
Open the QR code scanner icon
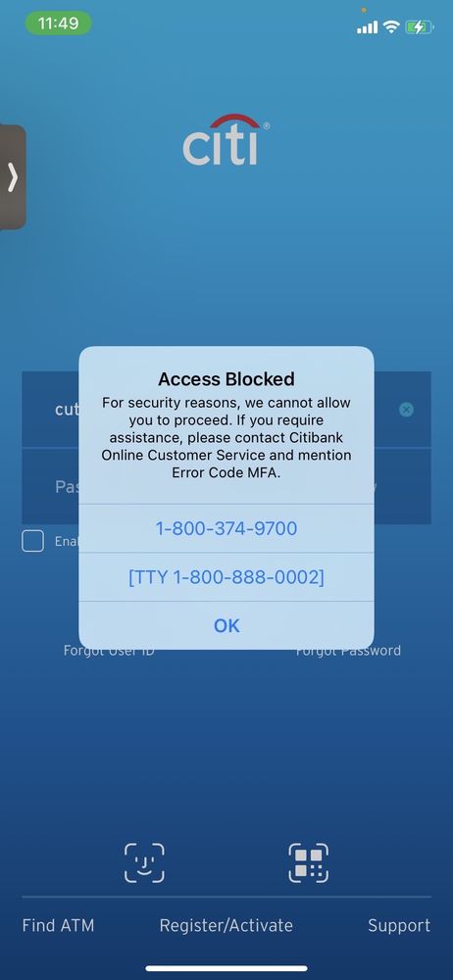[309, 863]
